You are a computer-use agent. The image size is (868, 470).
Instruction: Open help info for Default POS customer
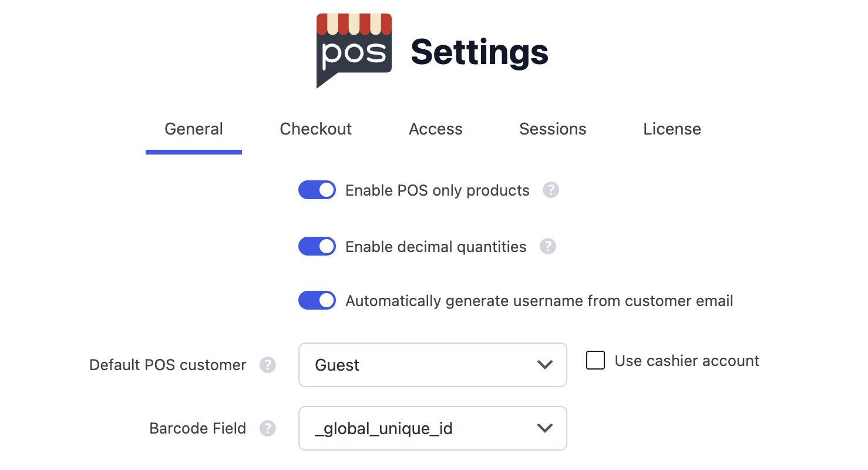pos(268,365)
